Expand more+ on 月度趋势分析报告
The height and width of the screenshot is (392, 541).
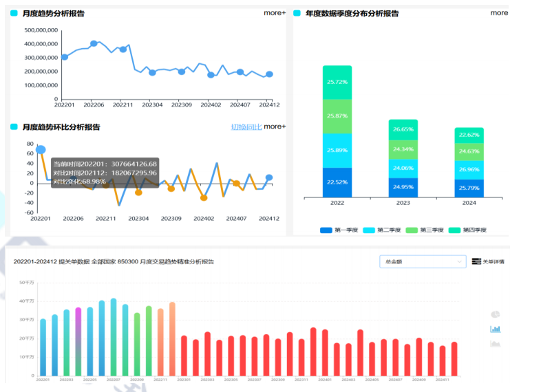pyautogui.click(x=274, y=13)
